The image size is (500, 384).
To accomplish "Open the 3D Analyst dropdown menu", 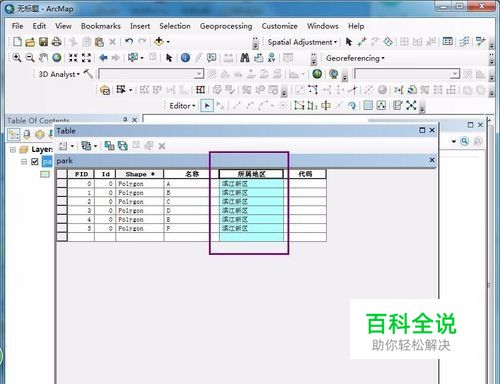I will point(59,74).
